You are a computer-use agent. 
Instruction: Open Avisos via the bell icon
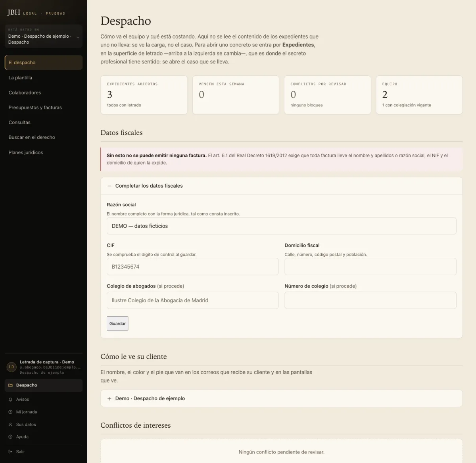point(11,400)
